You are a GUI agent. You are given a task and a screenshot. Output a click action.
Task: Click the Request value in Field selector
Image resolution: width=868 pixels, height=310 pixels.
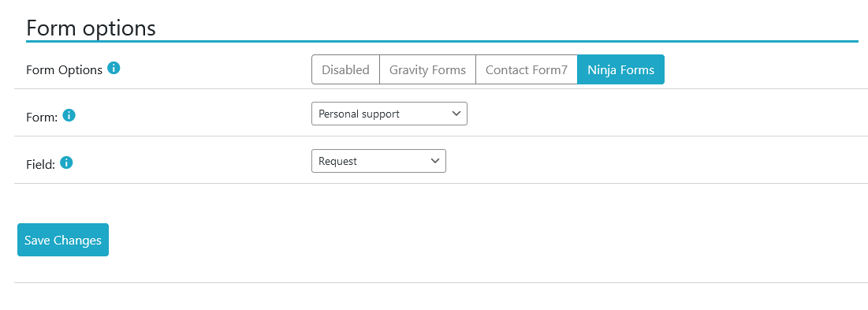point(337,161)
